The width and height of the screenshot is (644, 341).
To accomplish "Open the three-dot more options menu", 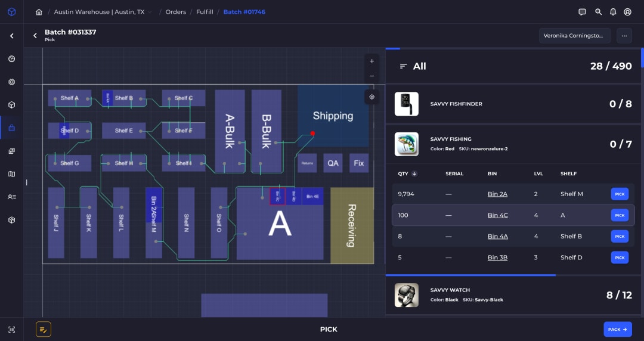I will coord(624,36).
